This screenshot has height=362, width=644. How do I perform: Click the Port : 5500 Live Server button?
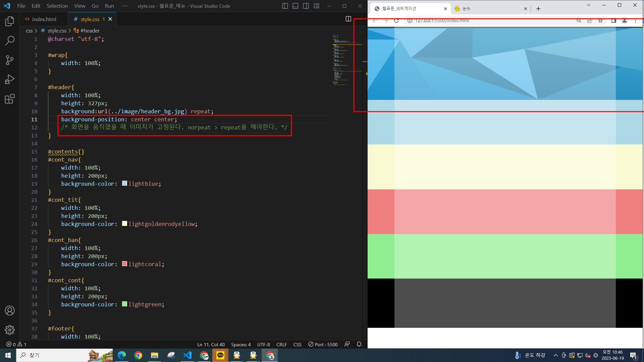[x=323, y=345]
